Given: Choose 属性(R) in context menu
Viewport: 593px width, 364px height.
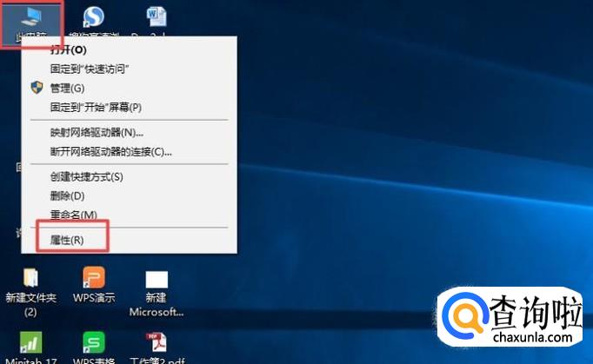Looking at the screenshot, I should 129,240.
